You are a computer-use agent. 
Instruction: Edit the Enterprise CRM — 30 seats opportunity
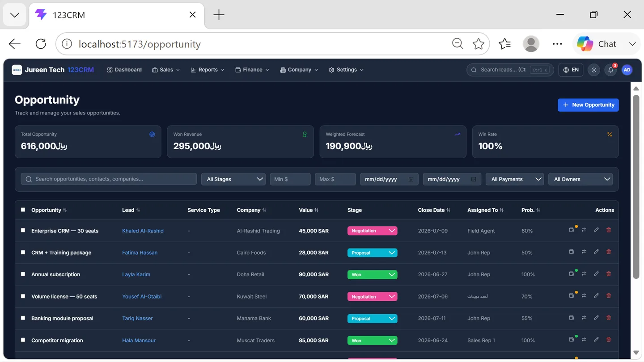point(596,230)
